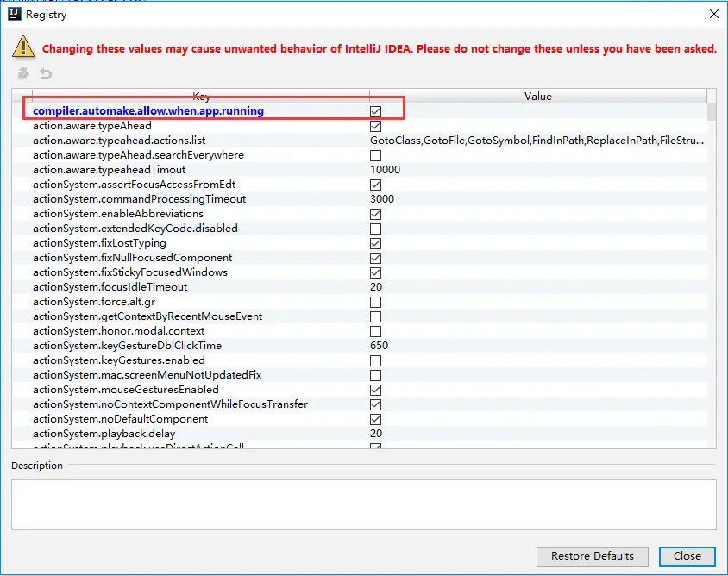Screen dimensions: 728x576
Task: Click the registry table vertical scrollbar thumb
Action: (712, 112)
